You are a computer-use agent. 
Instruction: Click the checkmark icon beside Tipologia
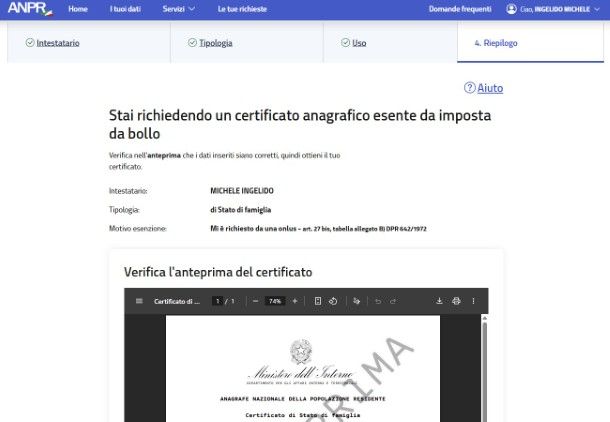pos(192,42)
